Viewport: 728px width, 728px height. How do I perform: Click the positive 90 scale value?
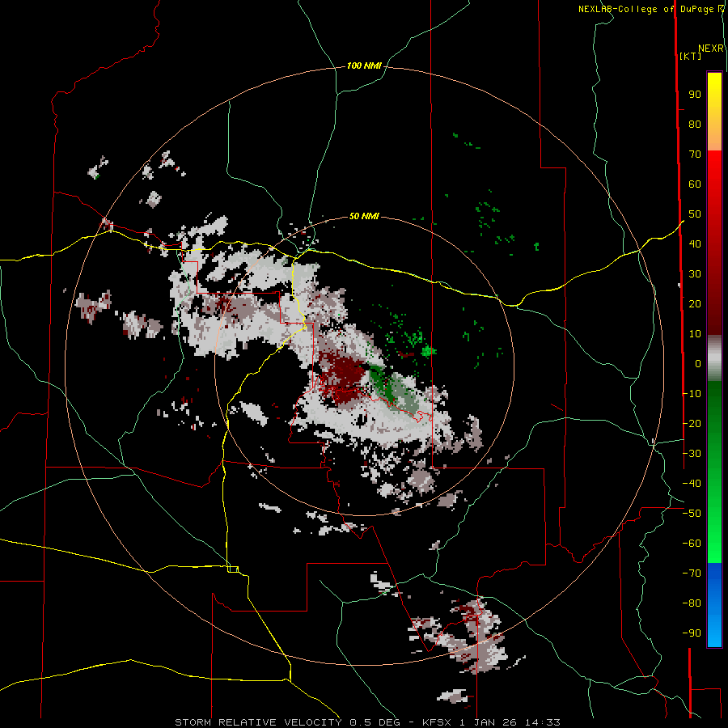click(695, 95)
